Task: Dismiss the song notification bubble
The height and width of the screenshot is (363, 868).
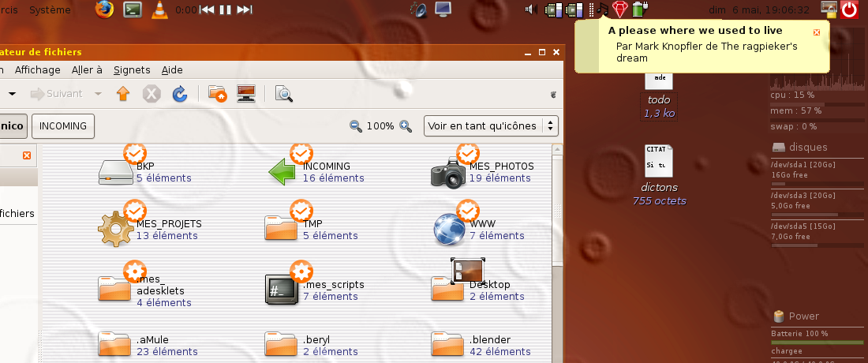Action: pos(817,32)
